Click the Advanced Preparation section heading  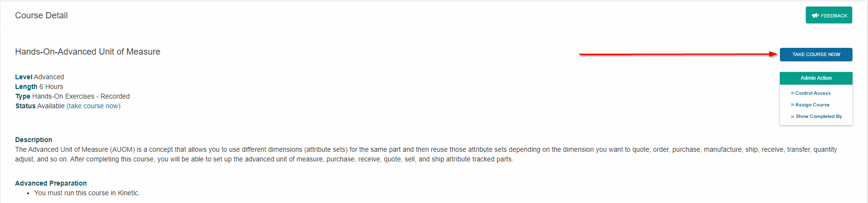(51, 183)
